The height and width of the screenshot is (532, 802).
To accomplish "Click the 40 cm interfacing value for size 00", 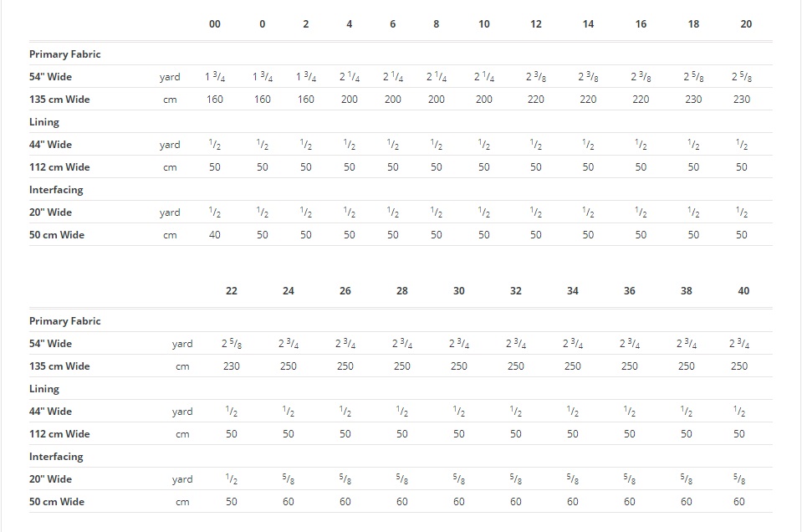I will [215, 235].
